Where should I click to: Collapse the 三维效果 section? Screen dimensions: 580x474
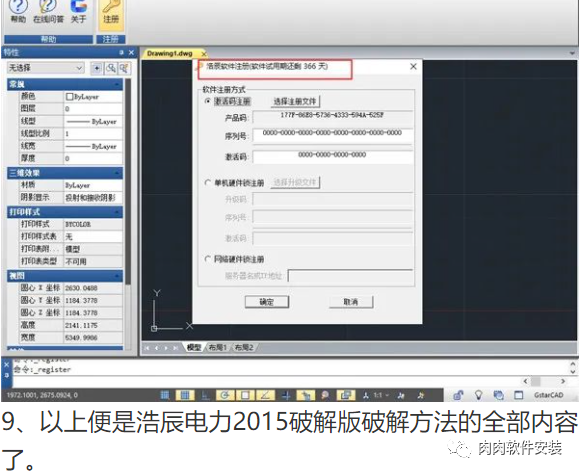118,173
